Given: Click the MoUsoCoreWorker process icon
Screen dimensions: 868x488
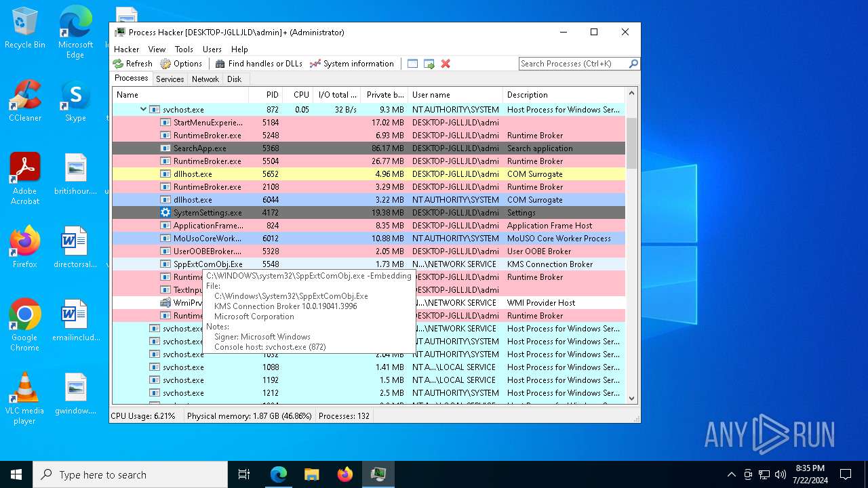Looking at the screenshot, I should 165,239.
